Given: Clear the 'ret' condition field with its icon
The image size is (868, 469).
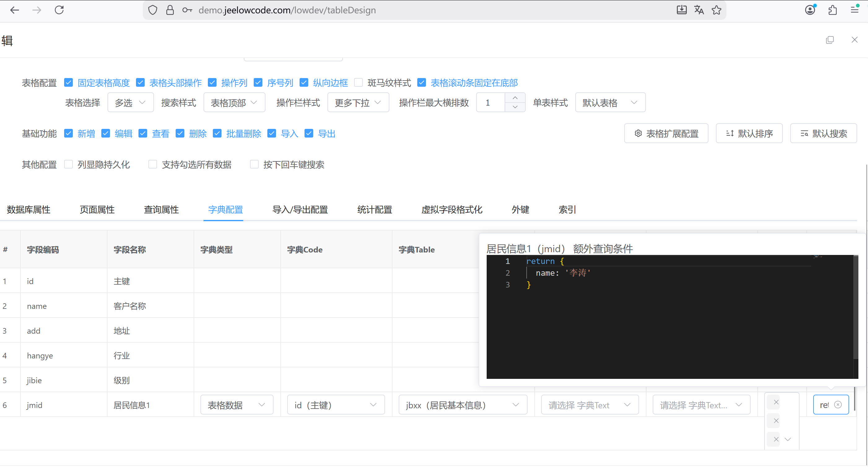Looking at the screenshot, I should point(838,405).
